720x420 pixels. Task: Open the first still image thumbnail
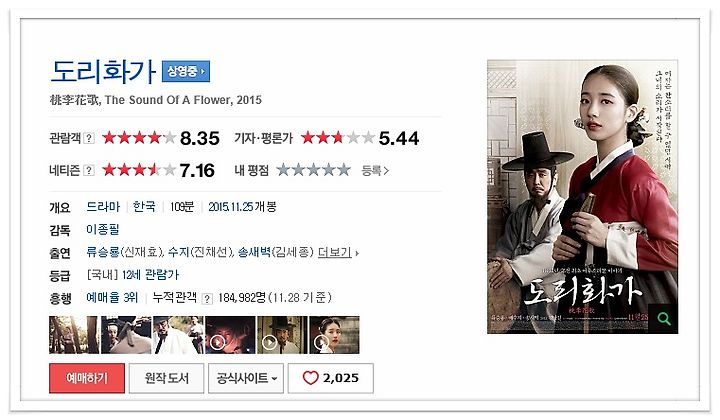(x=73, y=335)
